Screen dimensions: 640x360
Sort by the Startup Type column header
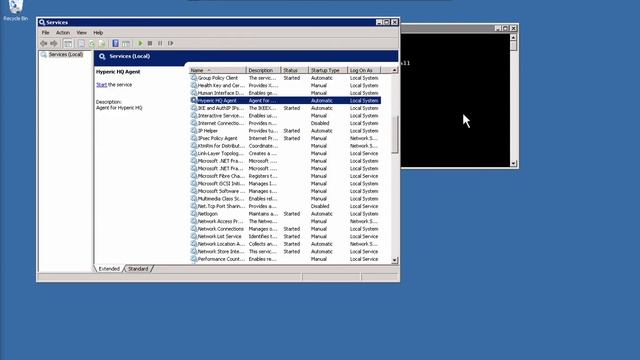tap(328, 70)
